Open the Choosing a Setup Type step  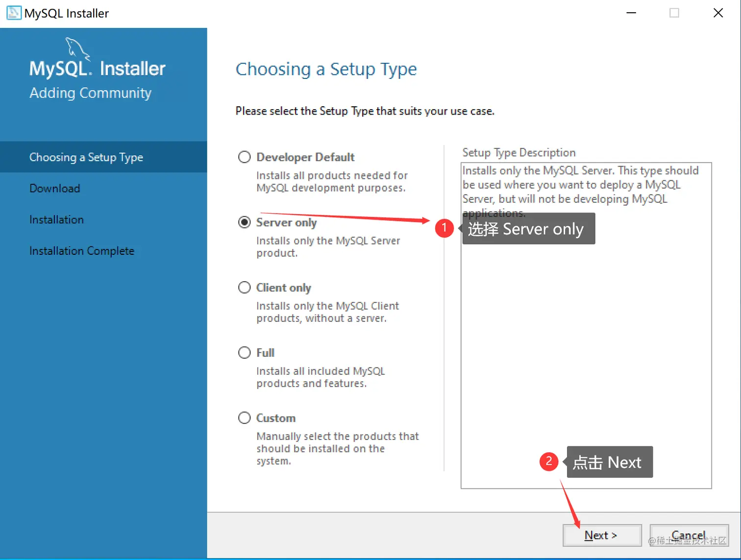[x=103, y=157]
